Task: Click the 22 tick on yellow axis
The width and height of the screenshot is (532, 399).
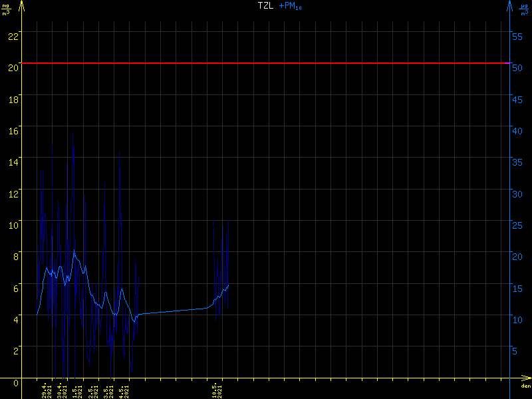Action: 13,35
